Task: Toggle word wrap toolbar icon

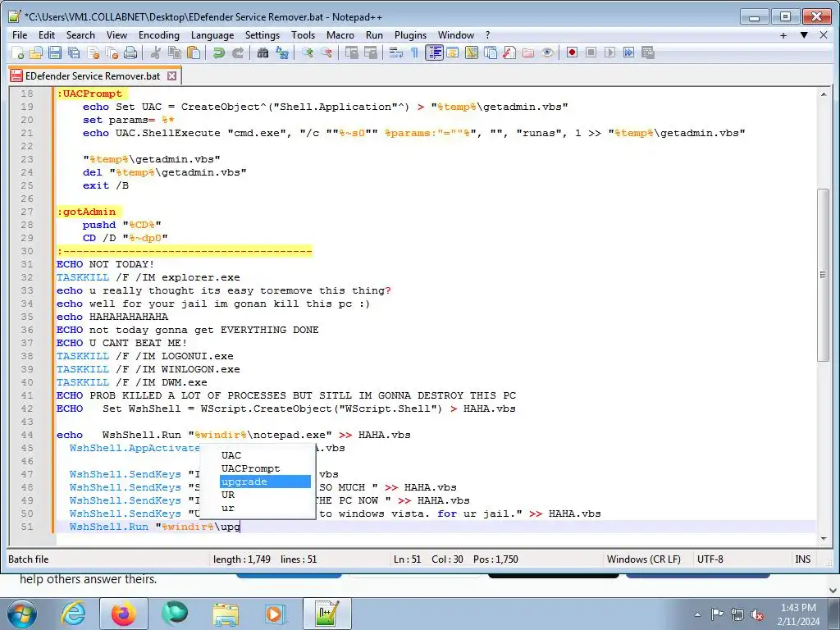Action: pyautogui.click(x=396, y=52)
